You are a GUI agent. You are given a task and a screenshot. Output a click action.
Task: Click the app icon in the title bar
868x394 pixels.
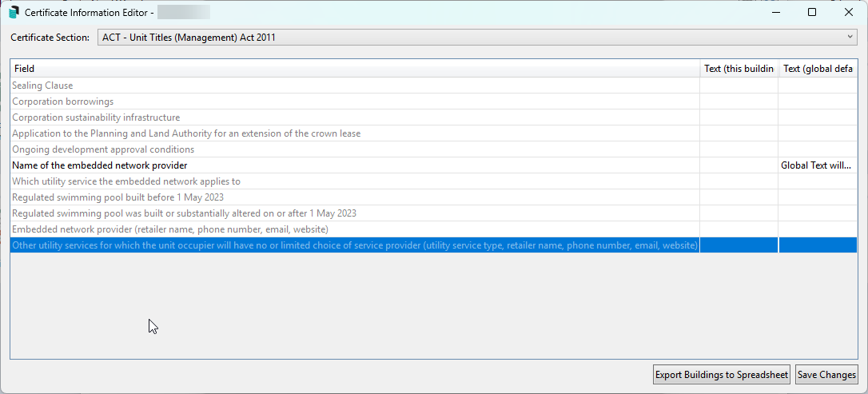14,12
